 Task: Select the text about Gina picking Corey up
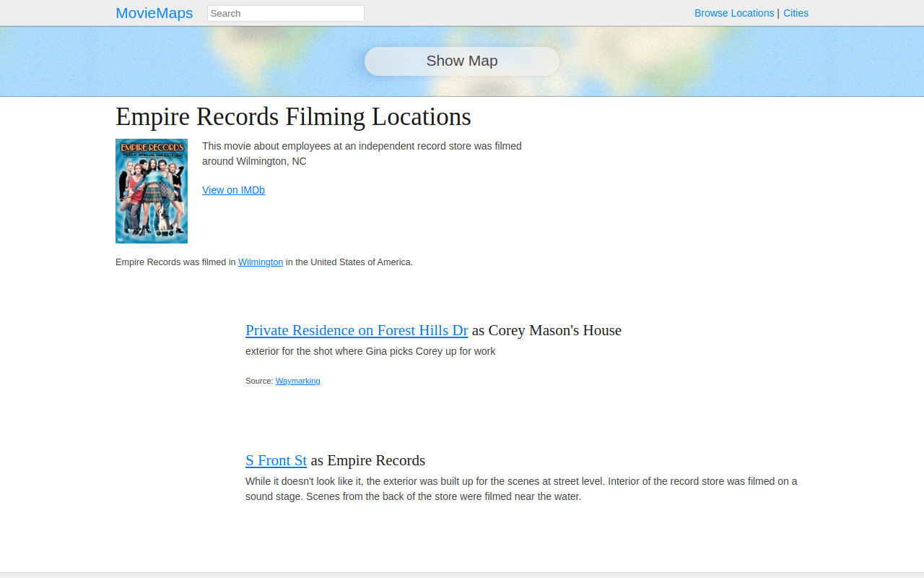[370, 351]
